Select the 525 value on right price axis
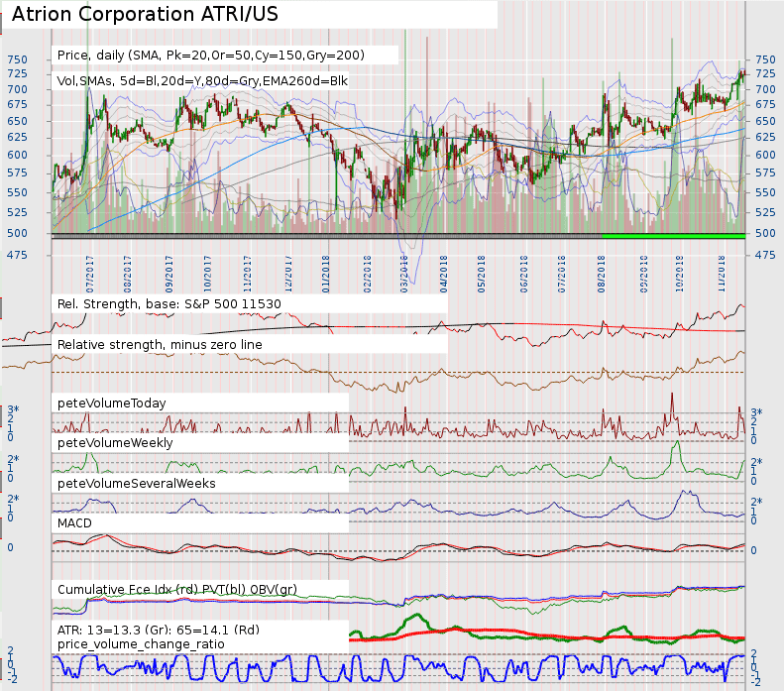The image size is (784, 691). pos(765,212)
